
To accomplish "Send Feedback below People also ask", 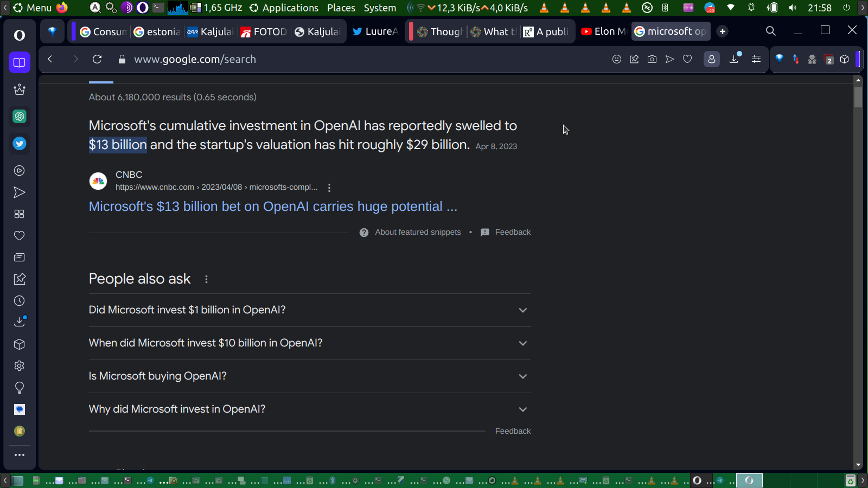I will click(513, 431).
